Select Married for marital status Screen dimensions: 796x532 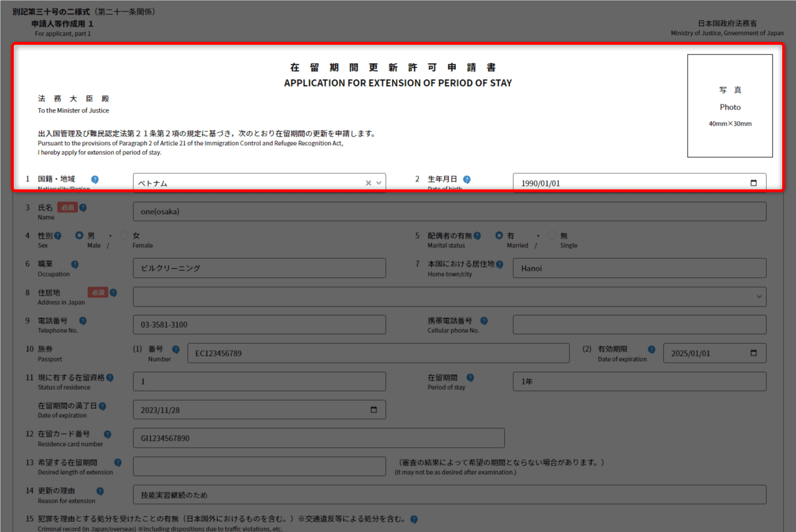(x=499, y=235)
